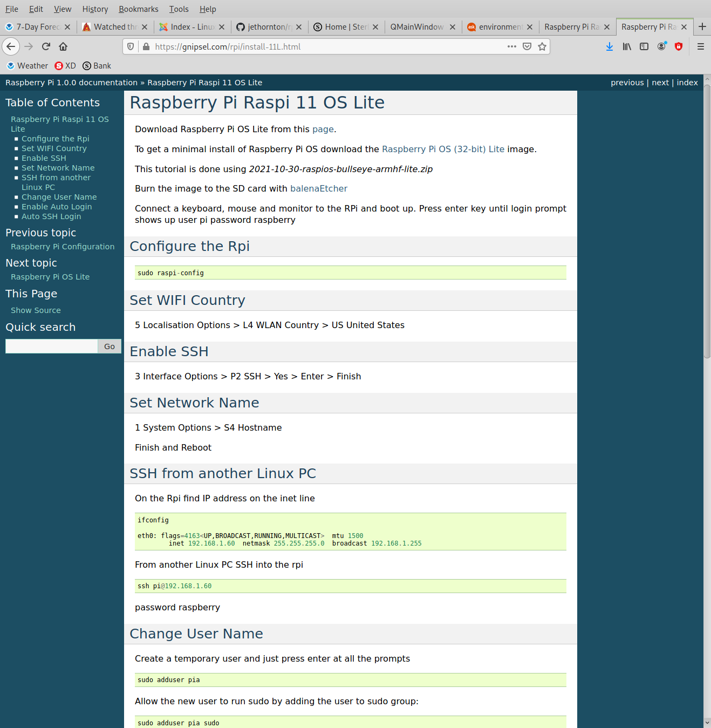The height and width of the screenshot is (728, 711).
Task: Close the environment tab
Action: (530, 27)
